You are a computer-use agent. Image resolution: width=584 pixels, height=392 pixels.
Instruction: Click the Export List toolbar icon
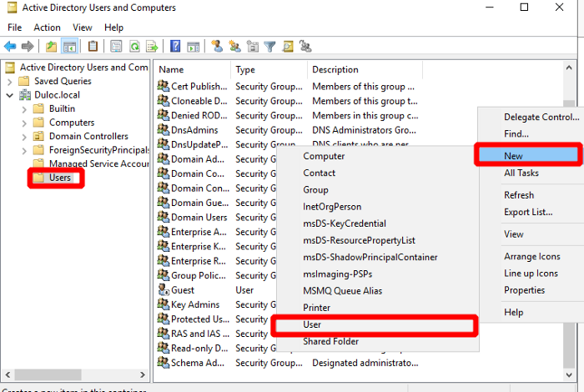tap(152, 47)
